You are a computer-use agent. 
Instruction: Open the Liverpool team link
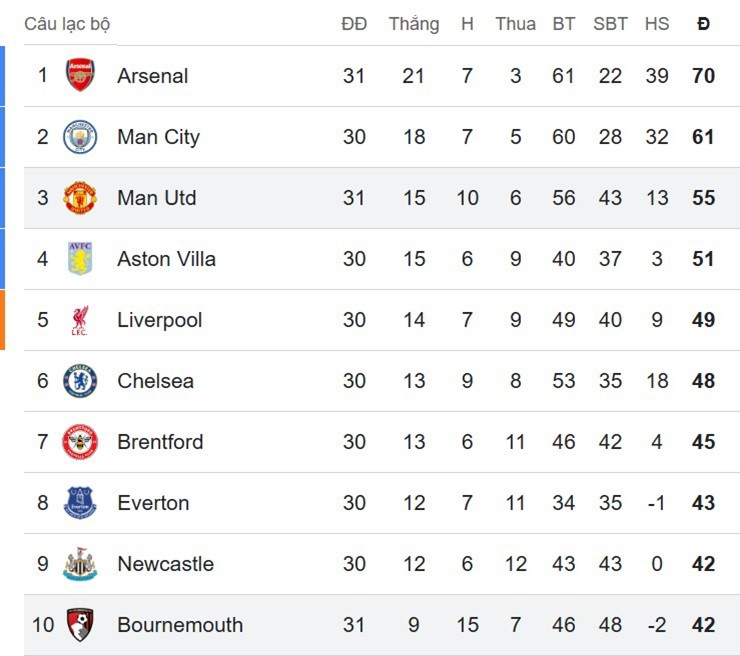click(x=159, y=320)
